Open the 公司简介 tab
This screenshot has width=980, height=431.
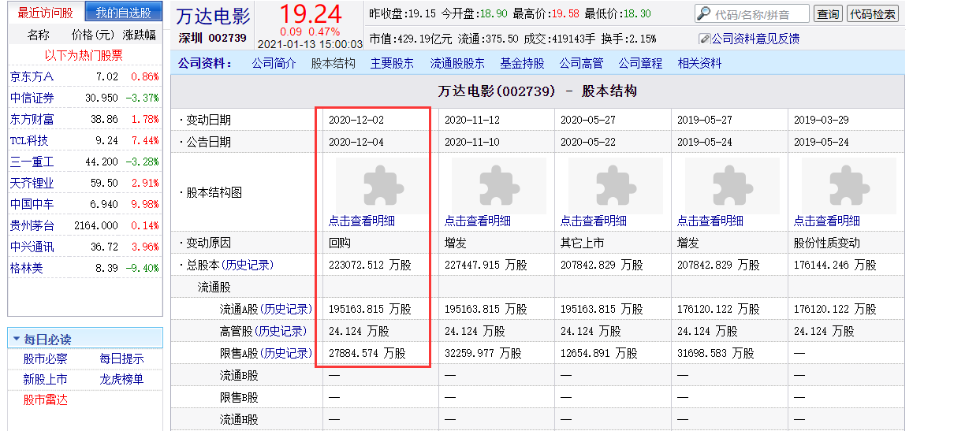click(274, 63)
